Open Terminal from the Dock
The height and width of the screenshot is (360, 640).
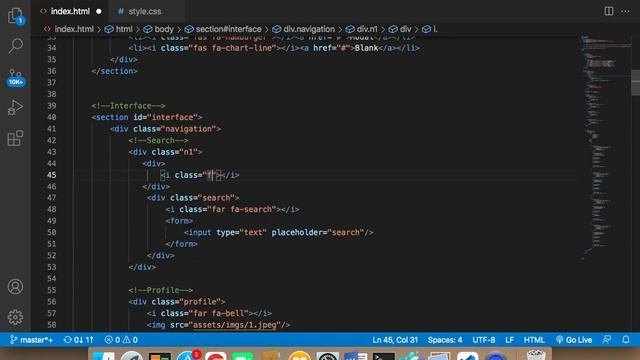coord(384,356)
